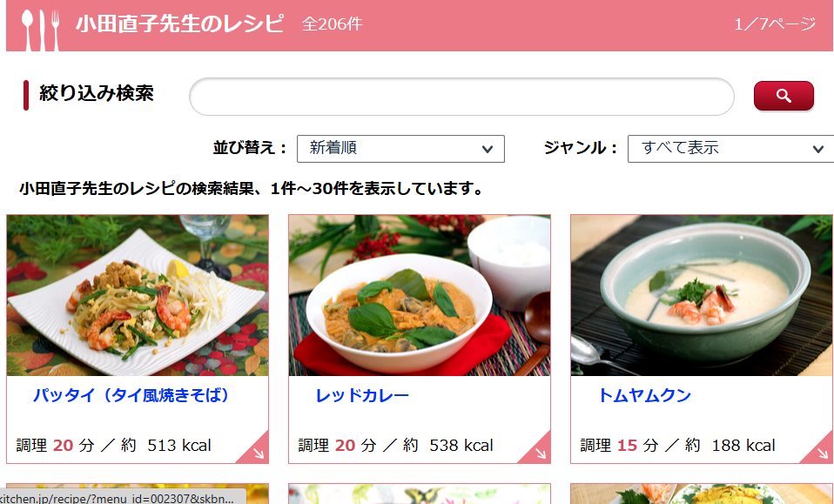
Task: Click the 1/7ページ page indicator
Action: [x=775, y=24]
